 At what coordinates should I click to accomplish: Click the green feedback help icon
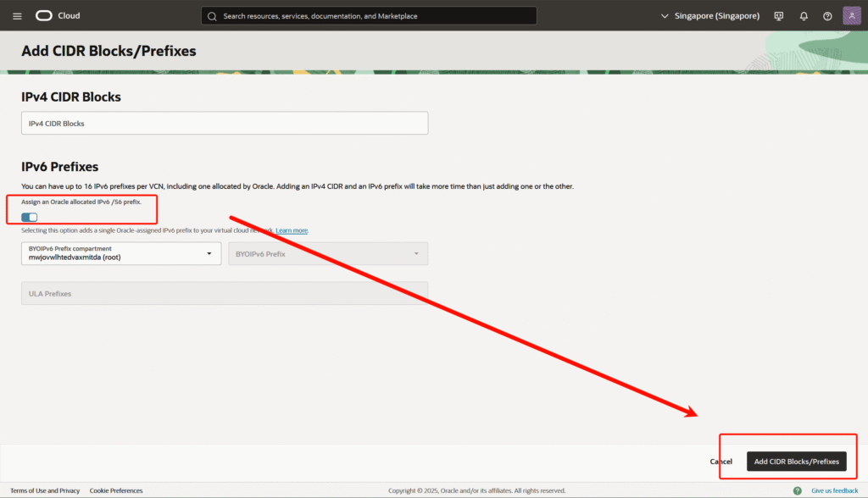(x=797, y=490)
